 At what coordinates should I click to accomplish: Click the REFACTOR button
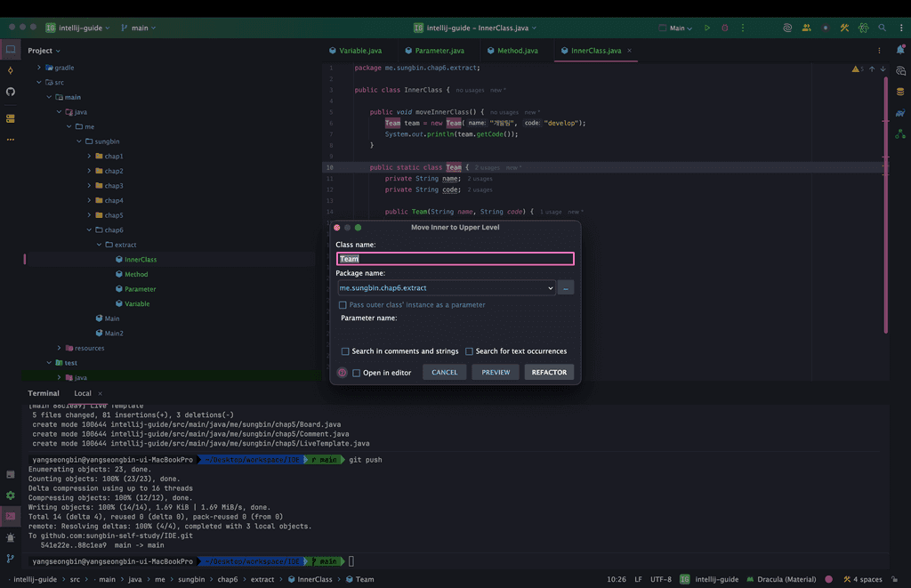(x=549, y=373)
